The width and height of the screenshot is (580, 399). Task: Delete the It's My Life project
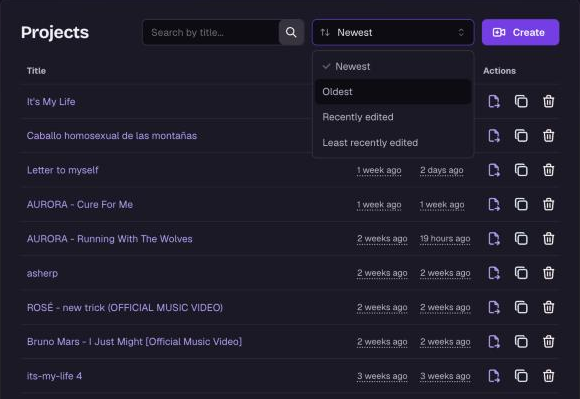click(549, 101)
